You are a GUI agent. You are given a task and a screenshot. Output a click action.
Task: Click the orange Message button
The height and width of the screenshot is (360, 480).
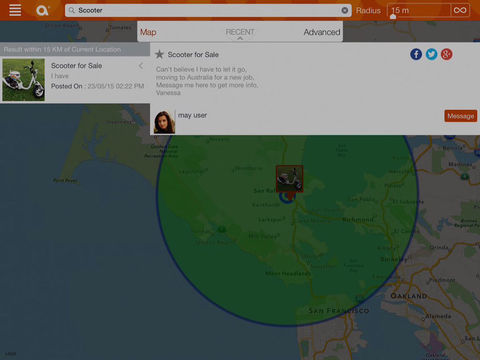[x=461, y=116]
